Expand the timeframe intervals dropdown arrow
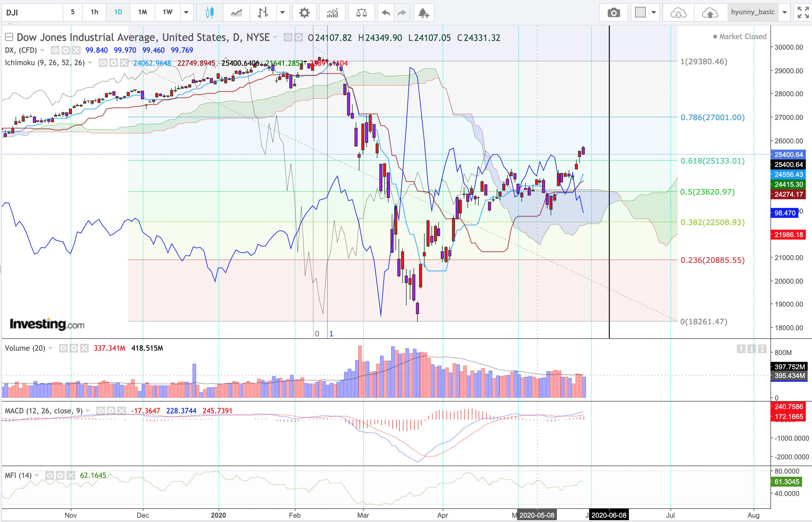812x522 pixels. click(x=186, y=12)
